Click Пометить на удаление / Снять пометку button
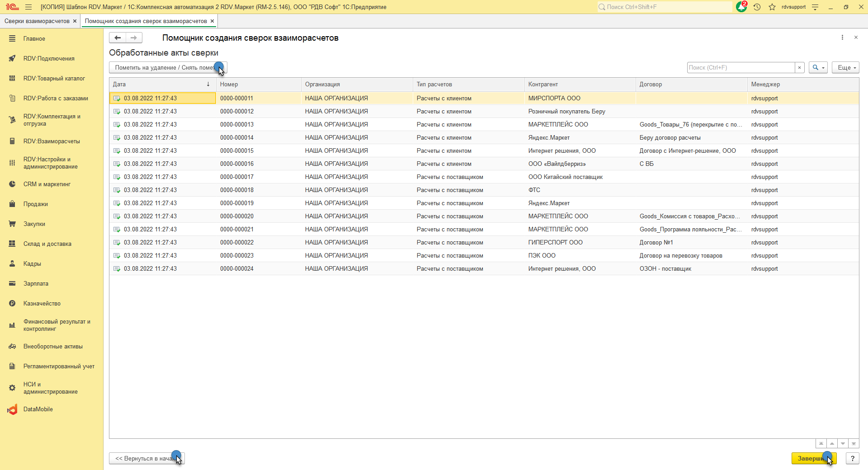This screenshot has width=868, height=470. [x=167, y=68]
